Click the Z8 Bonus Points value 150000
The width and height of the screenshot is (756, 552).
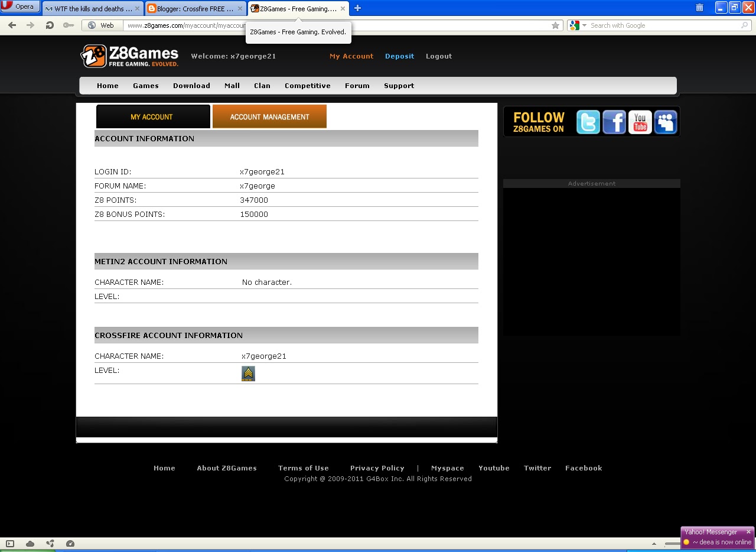[x=254, y=215]
